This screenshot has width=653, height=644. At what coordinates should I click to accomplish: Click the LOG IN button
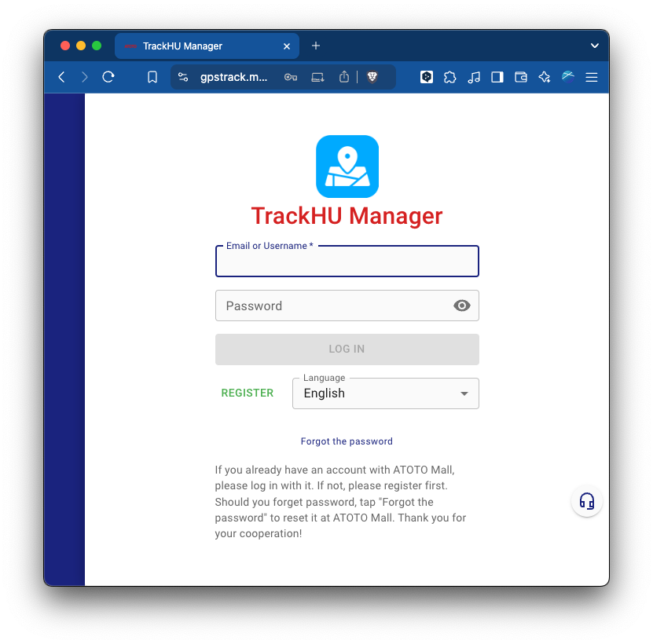click(x=347, y=349)
